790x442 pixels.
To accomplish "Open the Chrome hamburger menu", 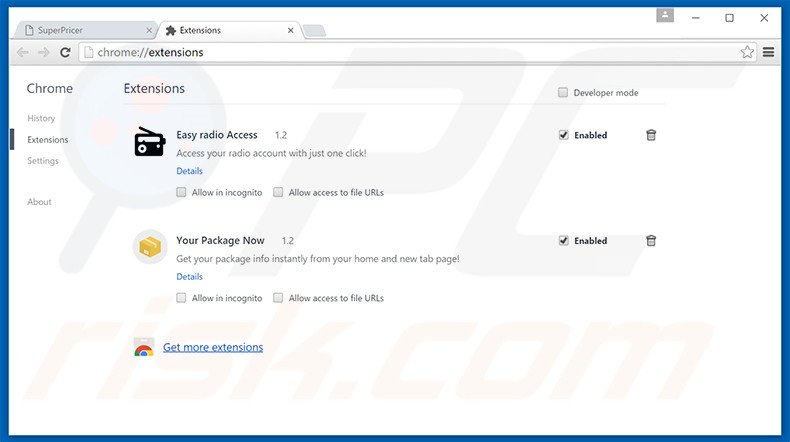I will pos(768,52).
